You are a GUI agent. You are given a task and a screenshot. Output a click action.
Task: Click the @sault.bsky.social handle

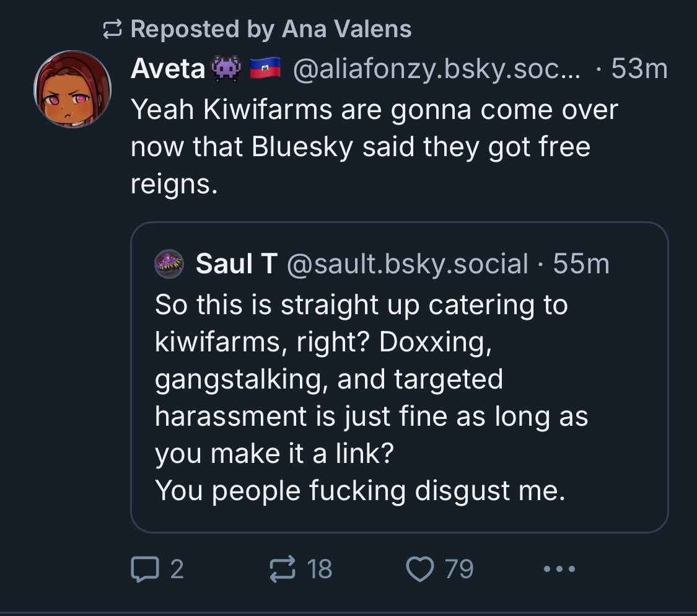coord(408,264)
